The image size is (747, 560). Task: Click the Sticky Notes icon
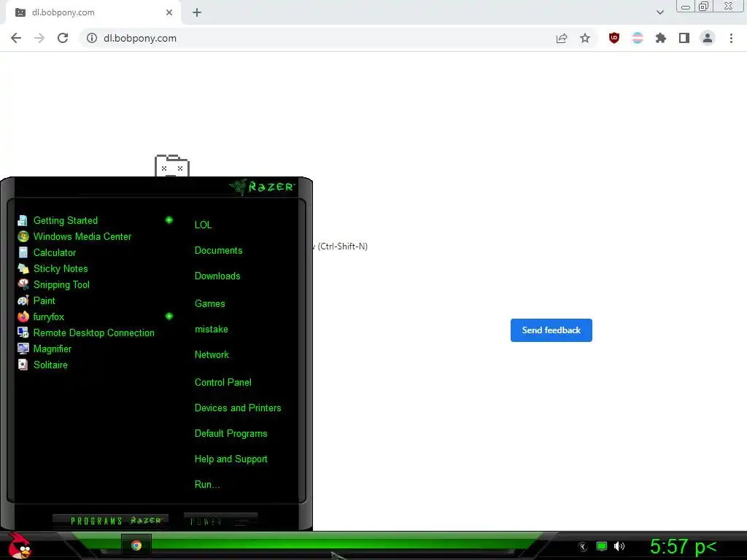pos(23,268)
